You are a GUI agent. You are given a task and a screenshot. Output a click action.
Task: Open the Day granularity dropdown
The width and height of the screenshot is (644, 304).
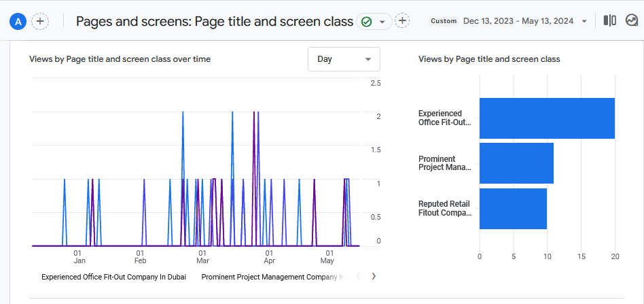point(344,59)
